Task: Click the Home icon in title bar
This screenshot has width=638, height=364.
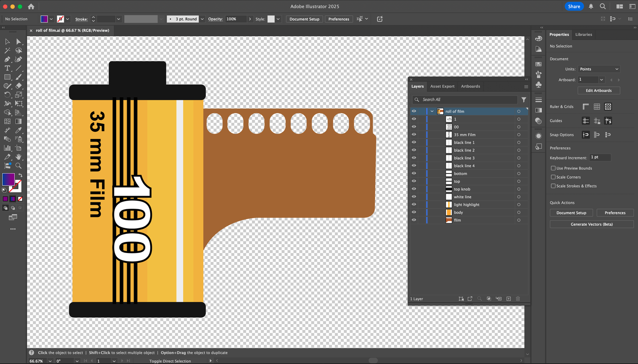Action: pyautogui.click(x=31, y=6)
